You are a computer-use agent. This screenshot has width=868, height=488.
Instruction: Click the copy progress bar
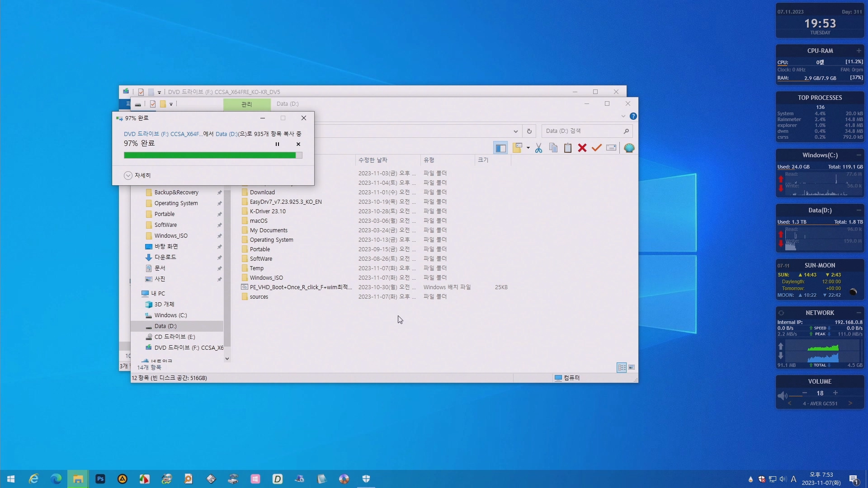pyautogui.click(x=212, y=155)
